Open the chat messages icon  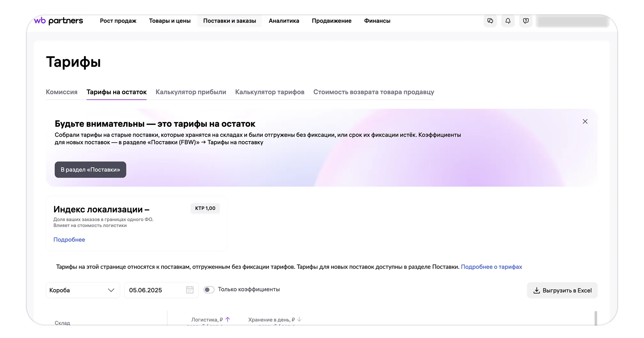490,21
